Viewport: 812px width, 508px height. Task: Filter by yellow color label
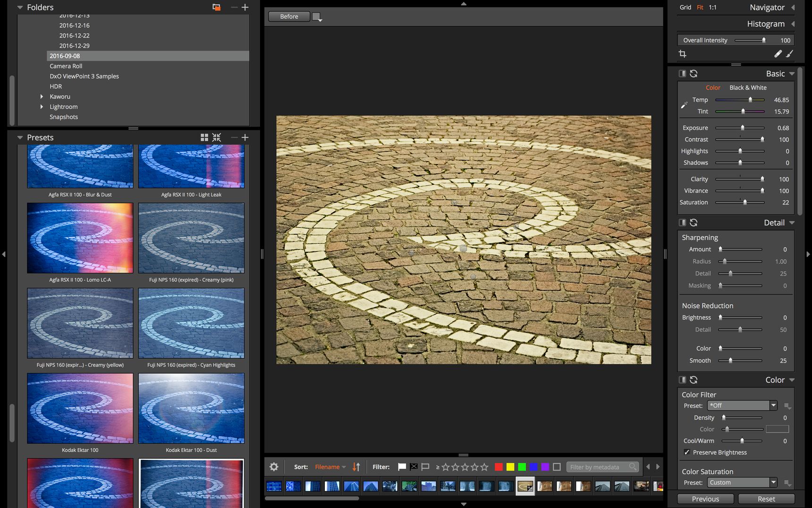click(x=510, y=467)
